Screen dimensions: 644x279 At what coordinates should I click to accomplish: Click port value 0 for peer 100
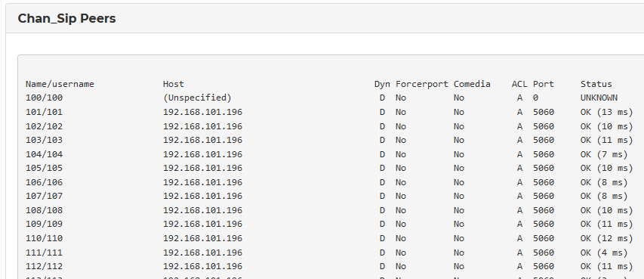click(535, 98)
